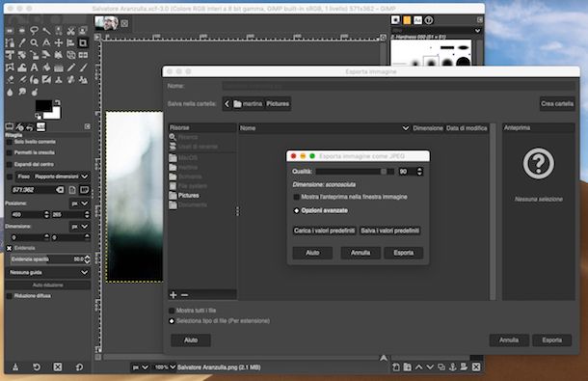Select the Smudge tool
Screen dimensions: 588x381
[x=22, y=92]
